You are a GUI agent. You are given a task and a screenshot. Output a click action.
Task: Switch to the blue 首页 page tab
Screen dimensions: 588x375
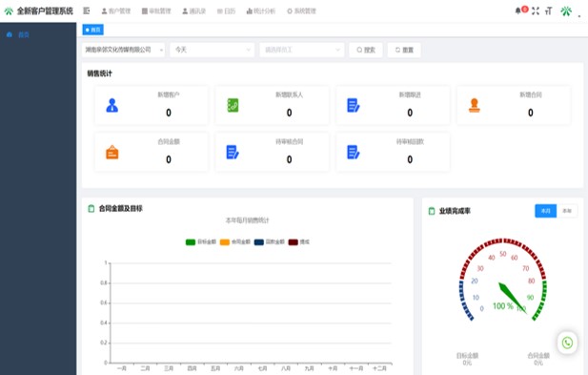coord(93,30)
